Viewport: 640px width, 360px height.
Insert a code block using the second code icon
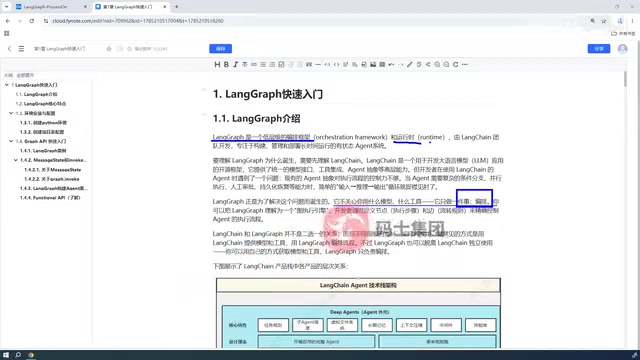(336, 64)
